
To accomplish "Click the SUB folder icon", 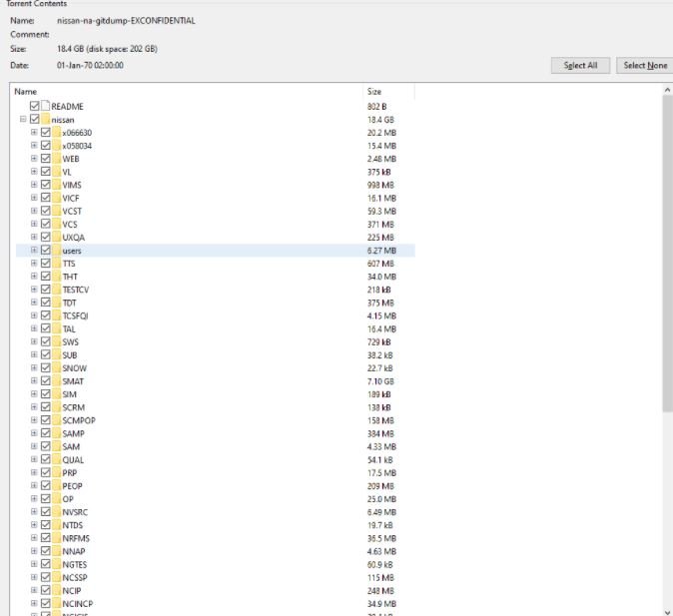I will pos(56,354).
